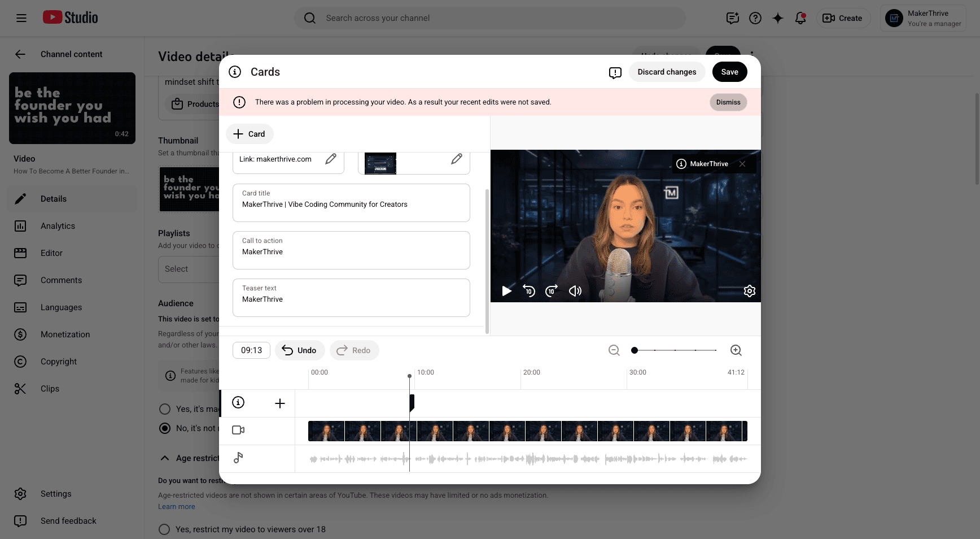
Task: Skip the preview forward 10 seconds
Action: [x=552, y=291]
